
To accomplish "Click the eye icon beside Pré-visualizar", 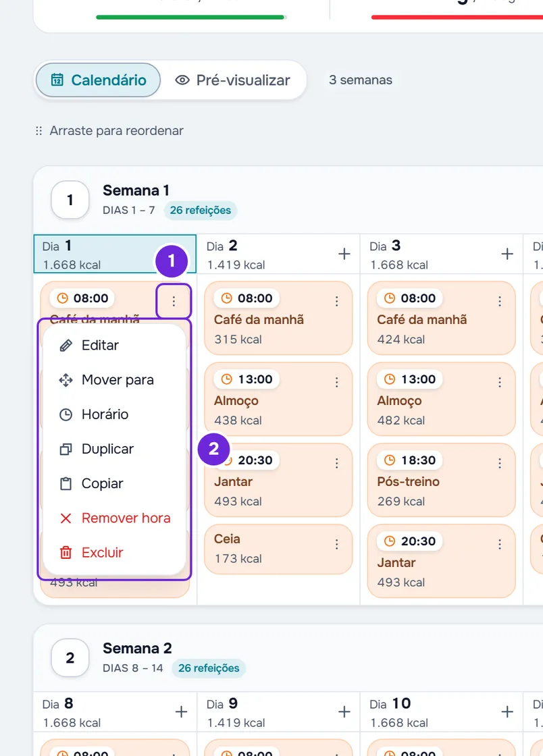I will point(182,80).
